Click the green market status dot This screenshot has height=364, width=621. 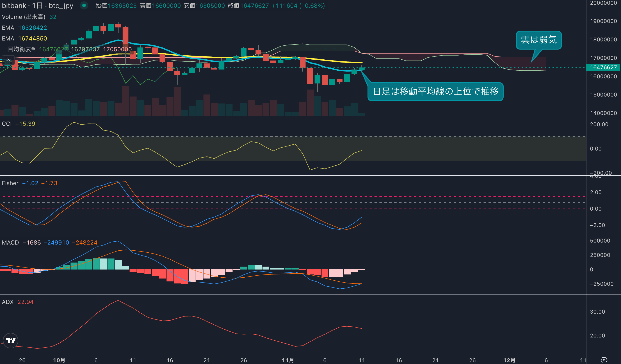click(84, 5)
